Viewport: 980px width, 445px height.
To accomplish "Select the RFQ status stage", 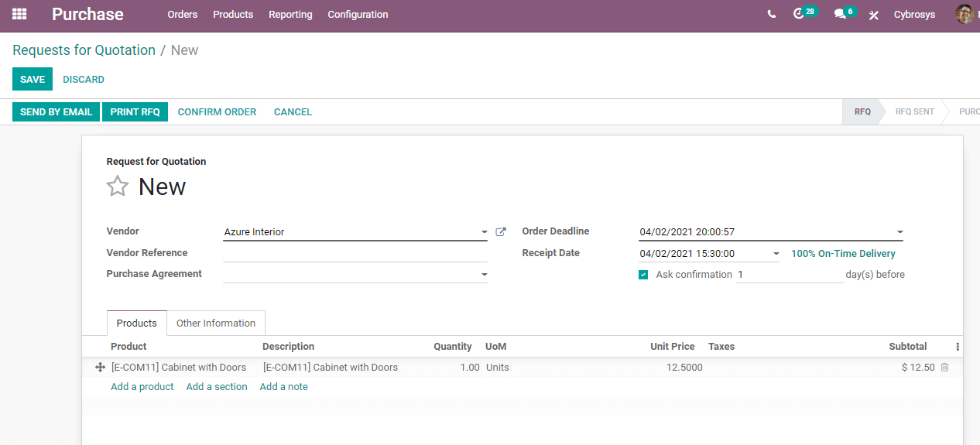I will pos(862,112).
